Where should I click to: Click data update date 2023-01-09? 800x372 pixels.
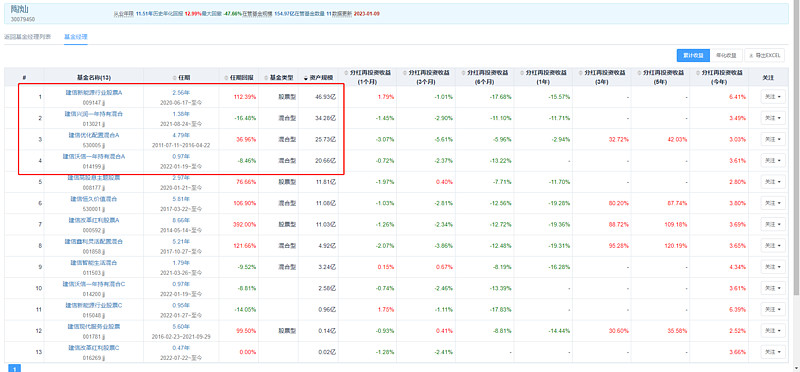pos(366,14)
